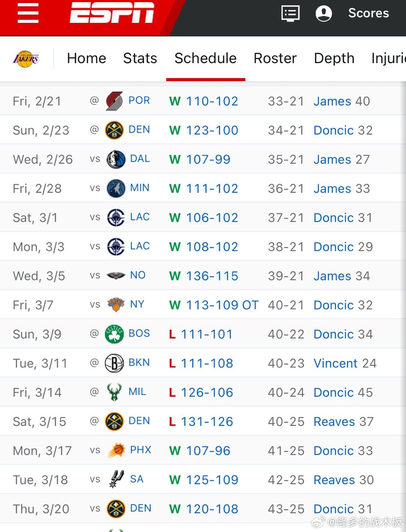The width and height of the screenshot is (406, 532).
Task: Click the San Antonio Spurs logo
Action: tap(116, 479)
